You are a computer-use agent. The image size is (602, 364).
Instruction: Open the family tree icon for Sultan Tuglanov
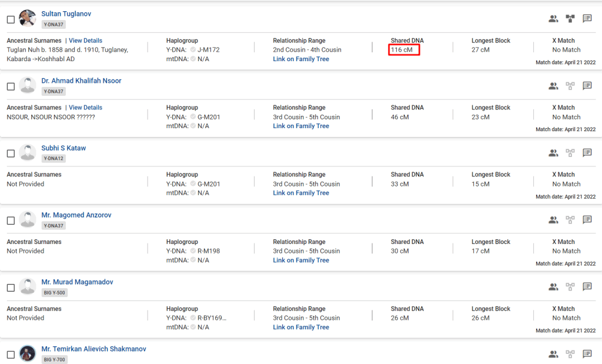pos(570,19)
